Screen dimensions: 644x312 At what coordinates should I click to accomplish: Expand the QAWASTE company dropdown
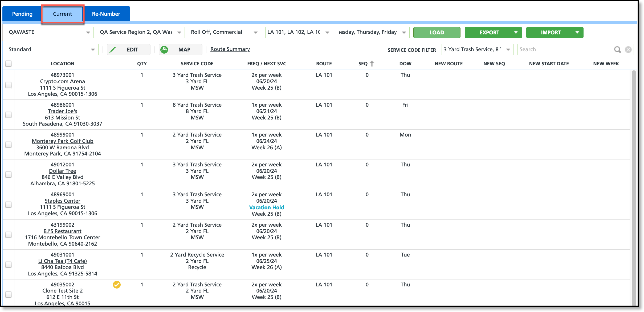pos(88,32)
